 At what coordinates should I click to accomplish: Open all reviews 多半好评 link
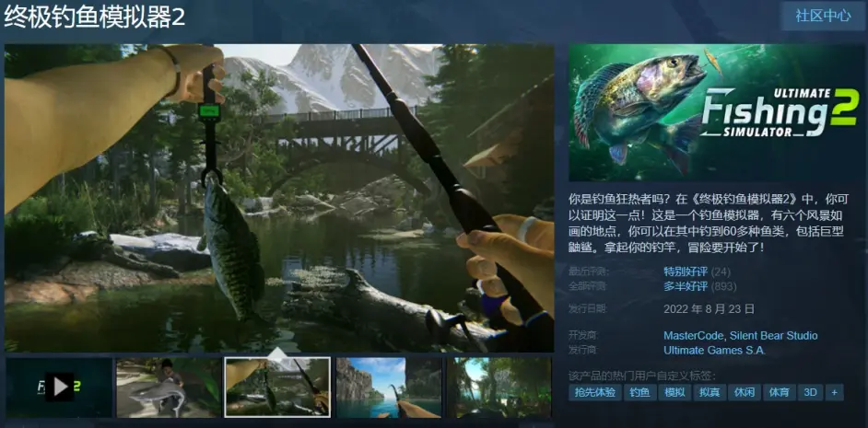[684, 287]
